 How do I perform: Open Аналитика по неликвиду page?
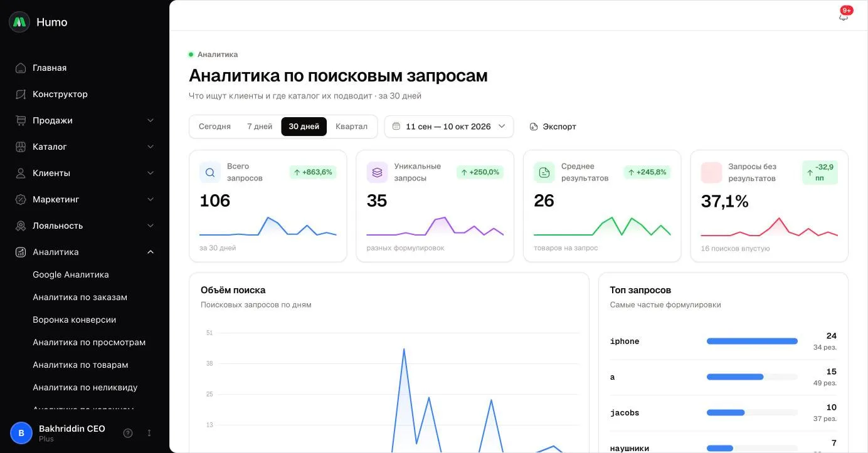[85, 387]
